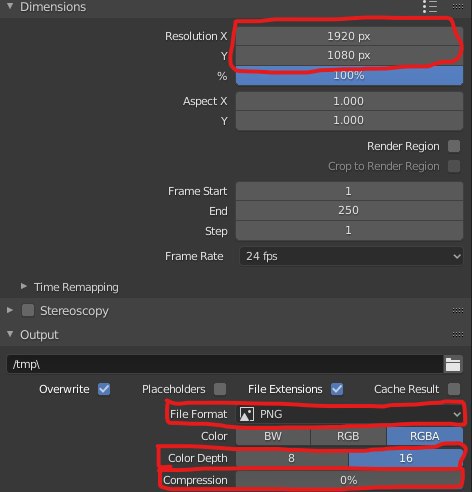The width and height of the screenshot is (472, 492).
Task: Click the Frame Rate label
Action: [194, 256]
